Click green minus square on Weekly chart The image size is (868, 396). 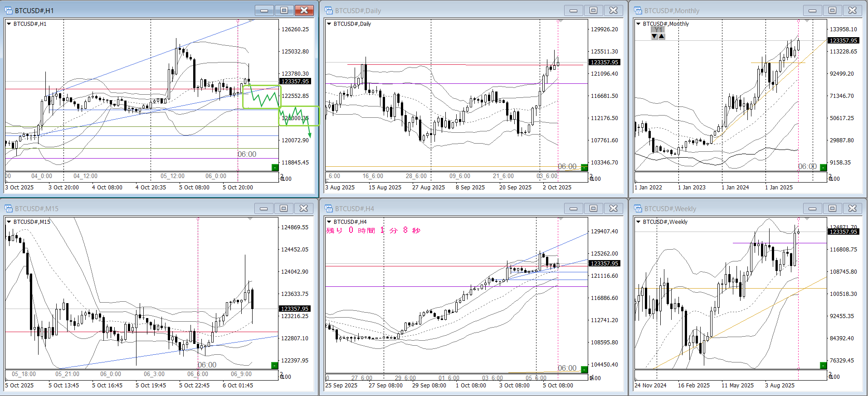(823, 366)
